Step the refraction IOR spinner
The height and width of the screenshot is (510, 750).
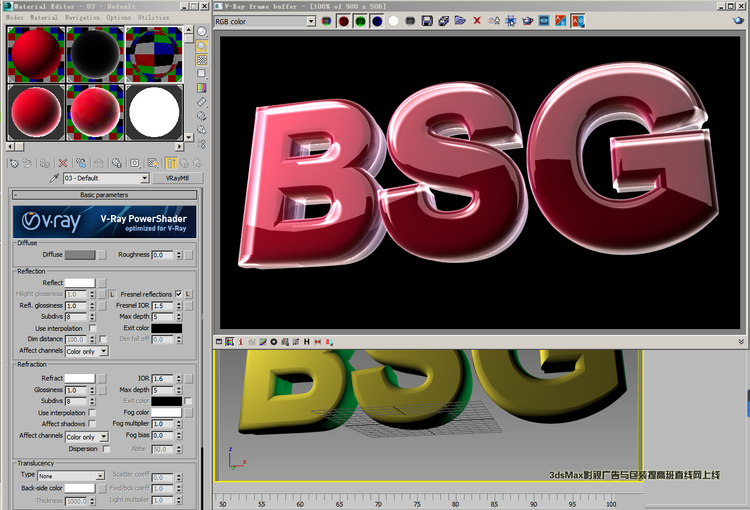(179, 378)
